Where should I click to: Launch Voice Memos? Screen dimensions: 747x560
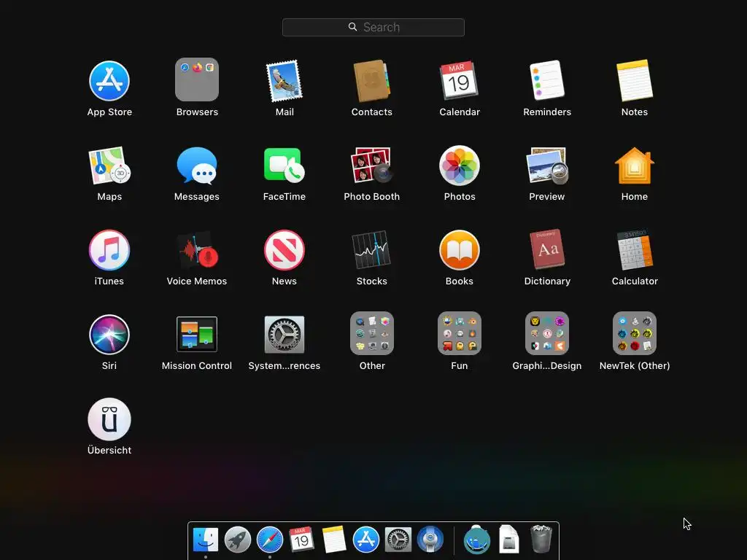[198, 250]
